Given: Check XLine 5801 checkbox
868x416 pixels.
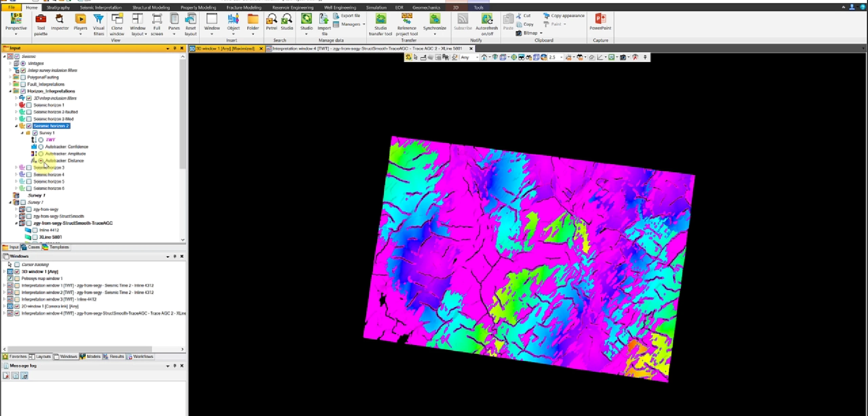Looking at the screenshot, I should (35, 237).
